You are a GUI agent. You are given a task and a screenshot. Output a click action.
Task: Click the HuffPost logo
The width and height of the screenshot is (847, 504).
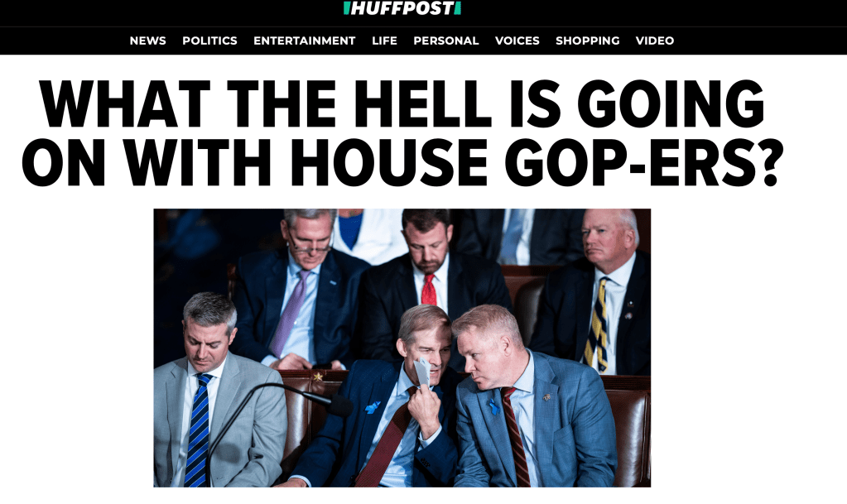point(402,8)
